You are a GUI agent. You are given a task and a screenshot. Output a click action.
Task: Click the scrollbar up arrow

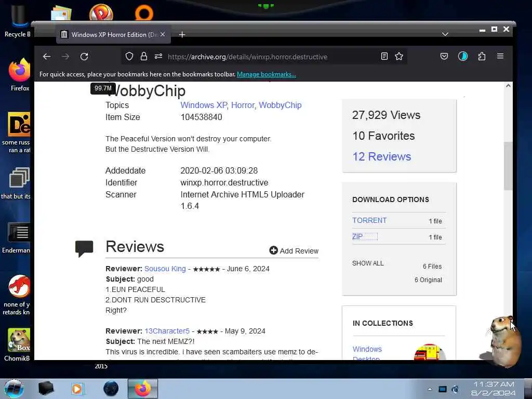[508, 86]
